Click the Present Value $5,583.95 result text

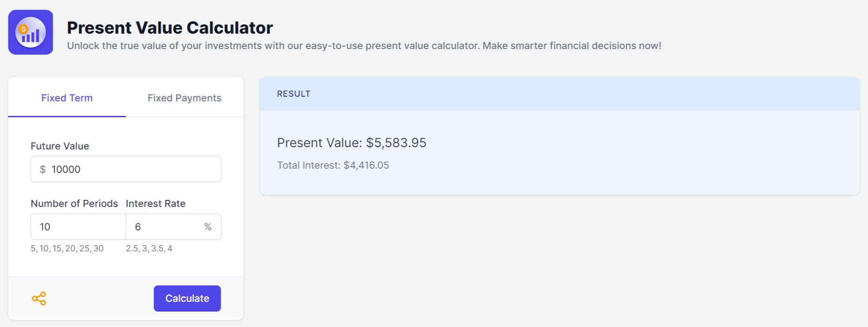(x=351, y=143)
